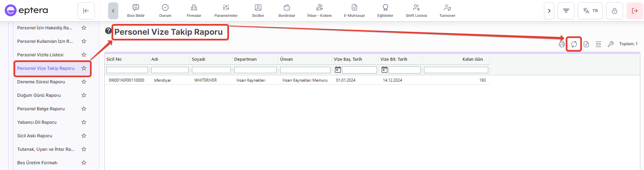Click the lock icon in header
Viewport: 644px width, 170px height.
tap(614, 11)
